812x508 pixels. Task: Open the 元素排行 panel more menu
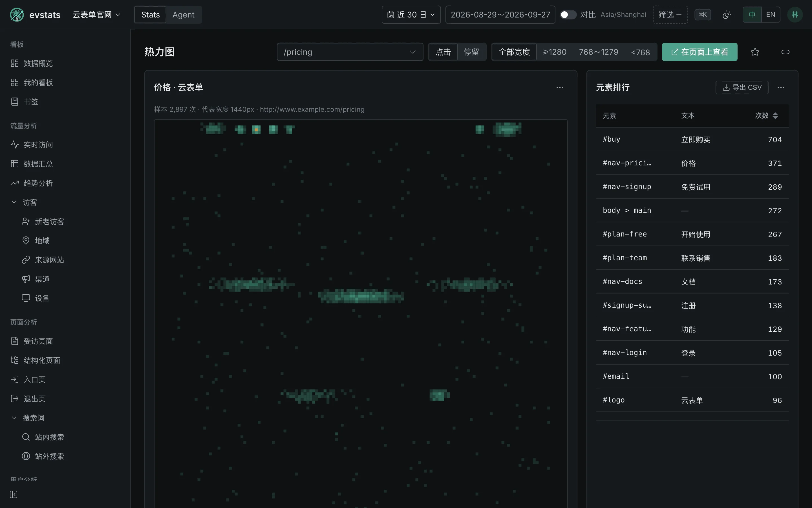(781, 87)
